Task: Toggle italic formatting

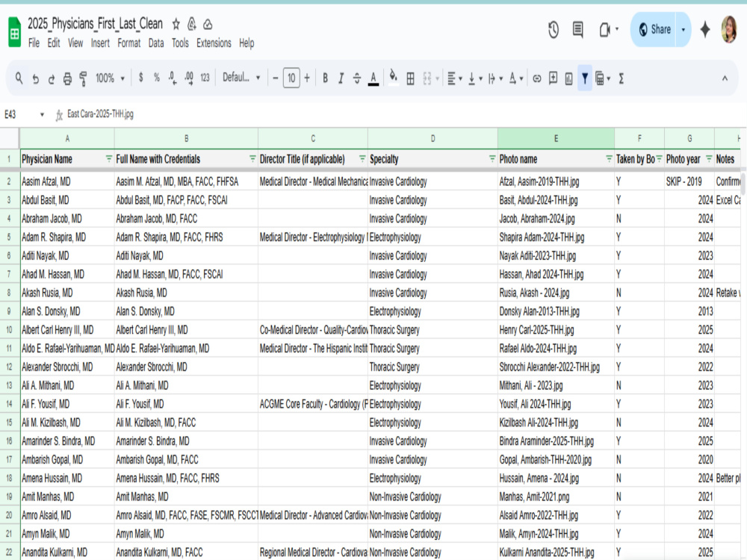Action: (x=341, y=78)
